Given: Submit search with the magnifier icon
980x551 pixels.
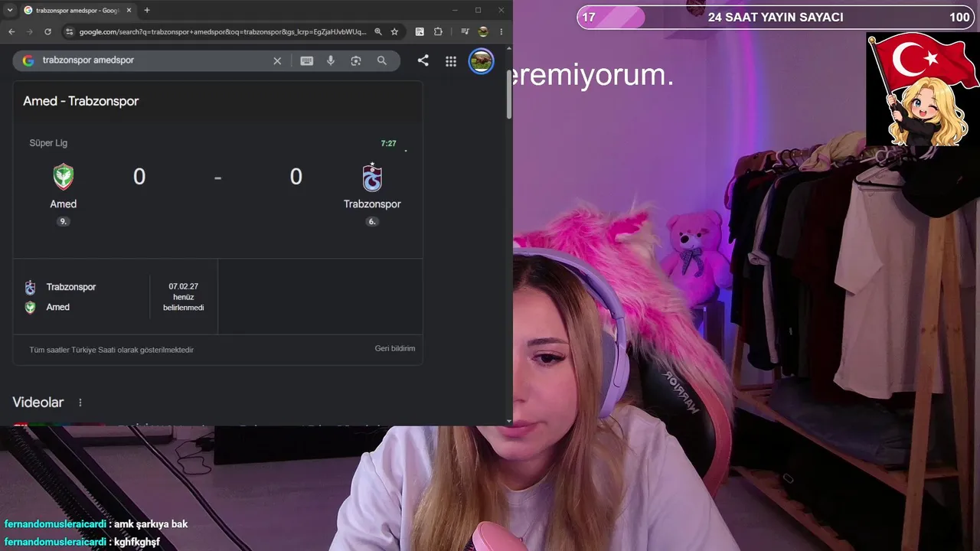Looking at the screenshot, I should (x=382, y=60).
